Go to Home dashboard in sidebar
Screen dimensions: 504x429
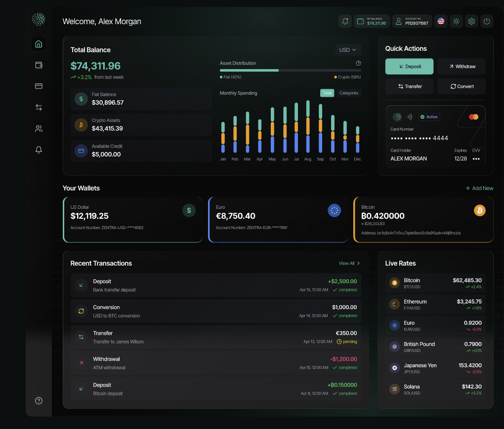(39, 44)
